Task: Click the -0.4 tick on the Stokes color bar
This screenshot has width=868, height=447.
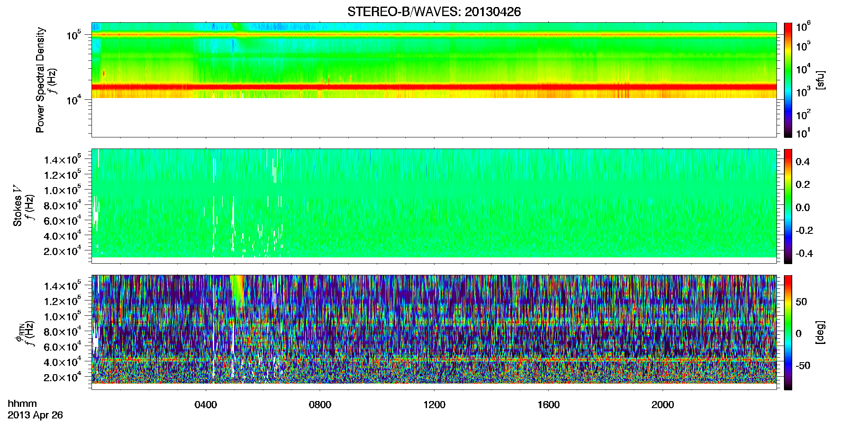Action: [x=804, y=253]
